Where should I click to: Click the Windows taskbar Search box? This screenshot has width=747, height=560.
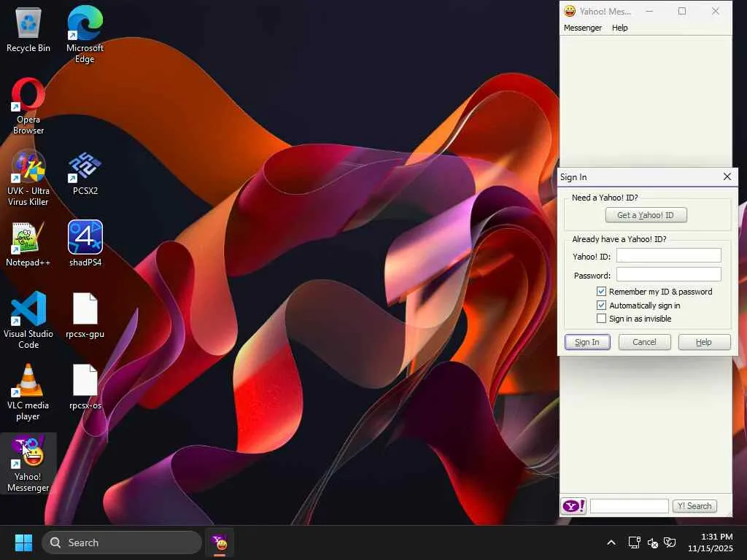click(122, 542)
